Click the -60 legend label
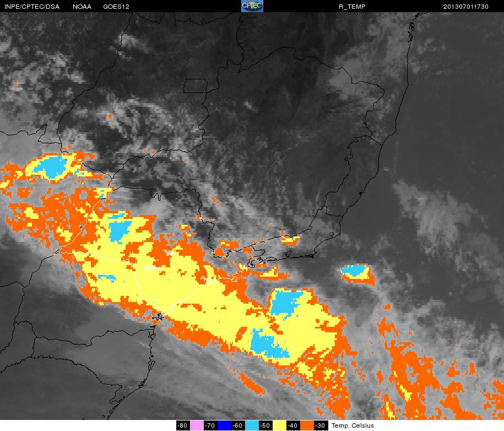504x431 pixels. [238, 425]
